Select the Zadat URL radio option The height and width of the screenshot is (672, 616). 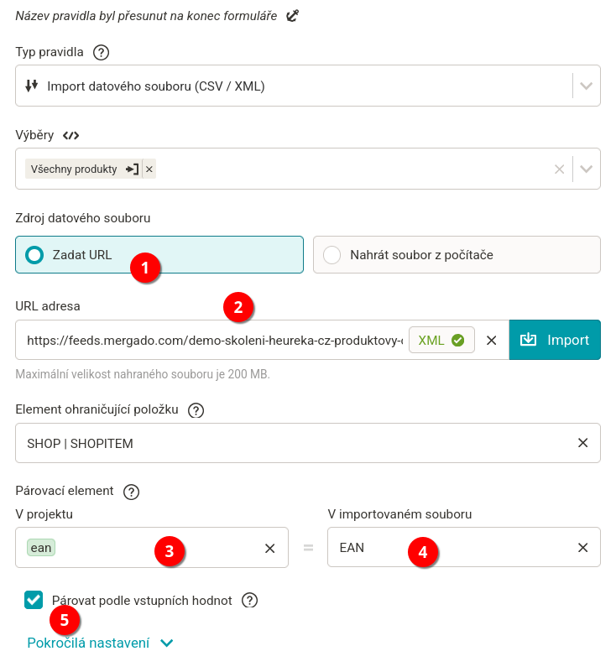click(34, 255)
